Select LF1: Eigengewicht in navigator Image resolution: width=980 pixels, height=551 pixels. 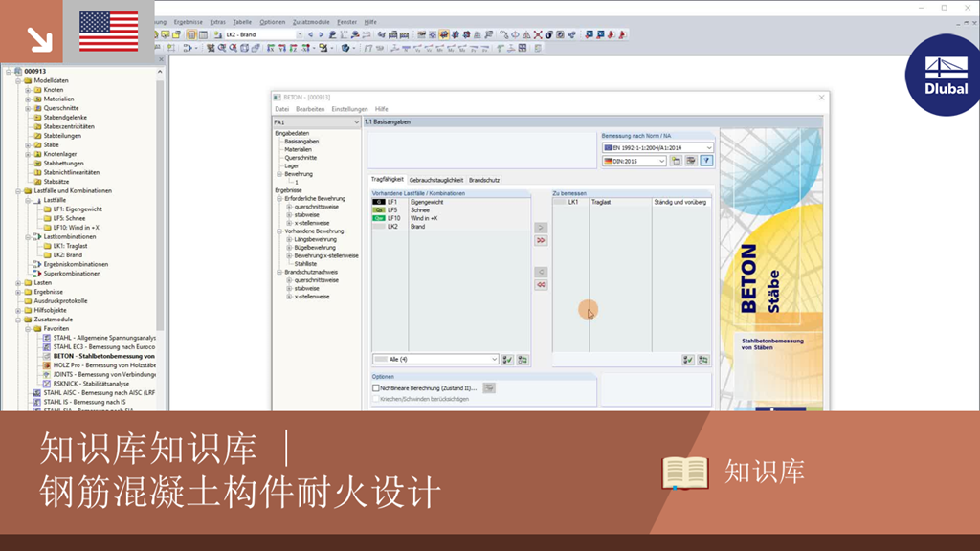click(x=78, y=209)
